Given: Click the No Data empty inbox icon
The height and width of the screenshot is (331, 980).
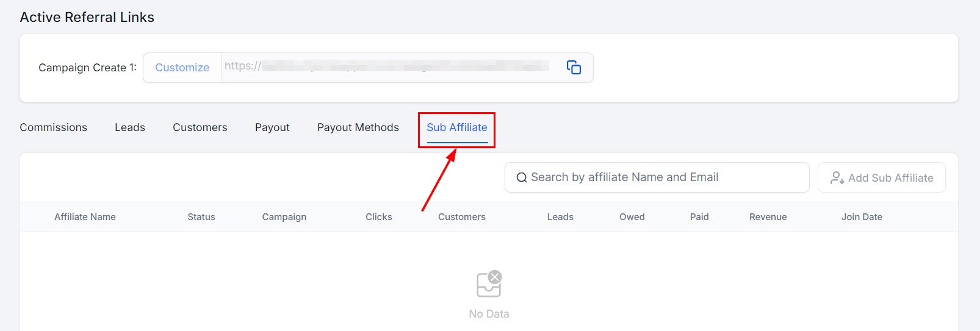Looking at the screenshot, I should pos(489,284).
